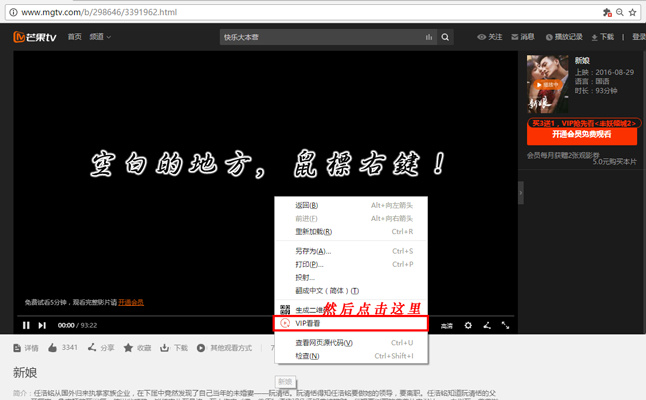Pause the video with the pause button

point(26,325)
